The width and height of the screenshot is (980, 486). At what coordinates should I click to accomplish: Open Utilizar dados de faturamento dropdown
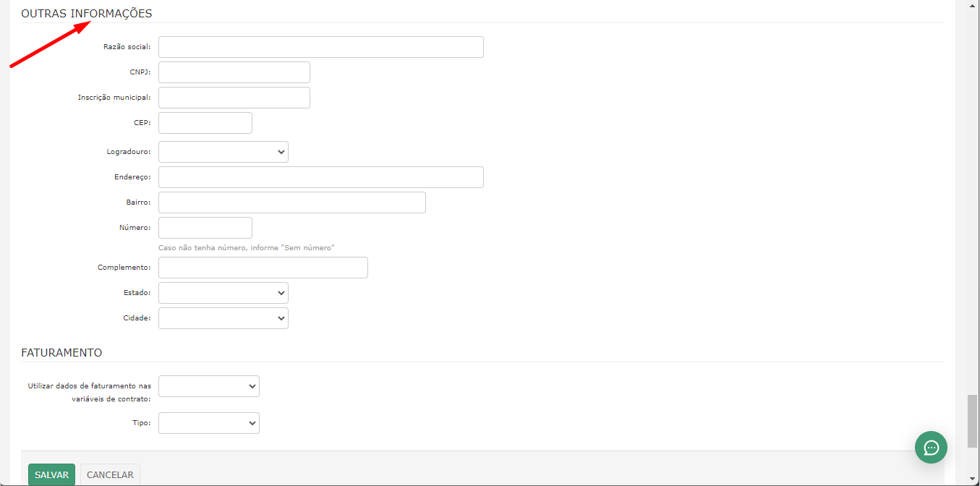tap(208, 386)
